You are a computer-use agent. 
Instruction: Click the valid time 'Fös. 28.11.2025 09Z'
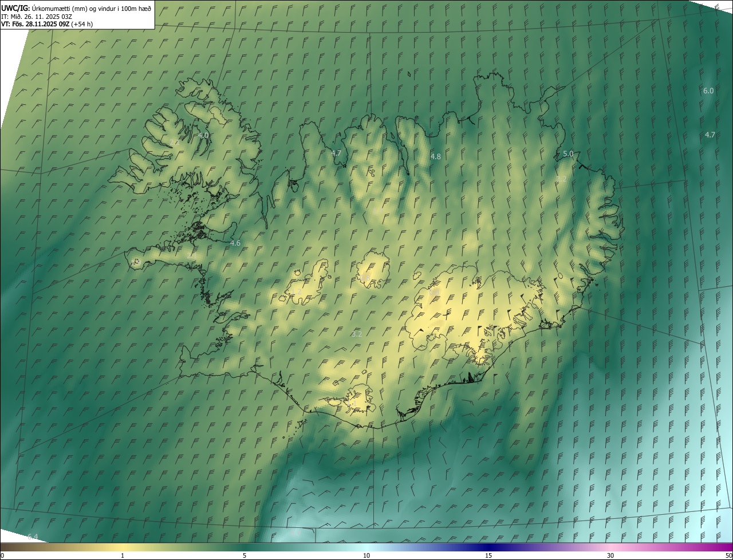tap(41, 24)
